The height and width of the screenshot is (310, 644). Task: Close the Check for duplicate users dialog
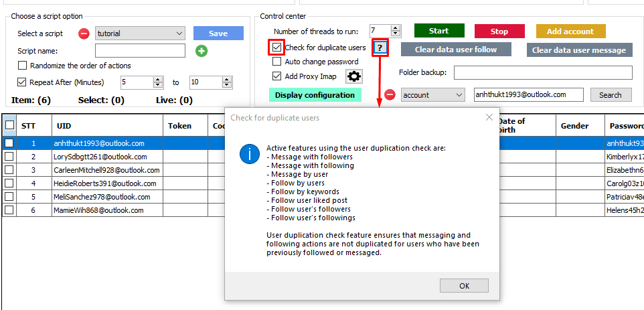click(x=489, y=118)
